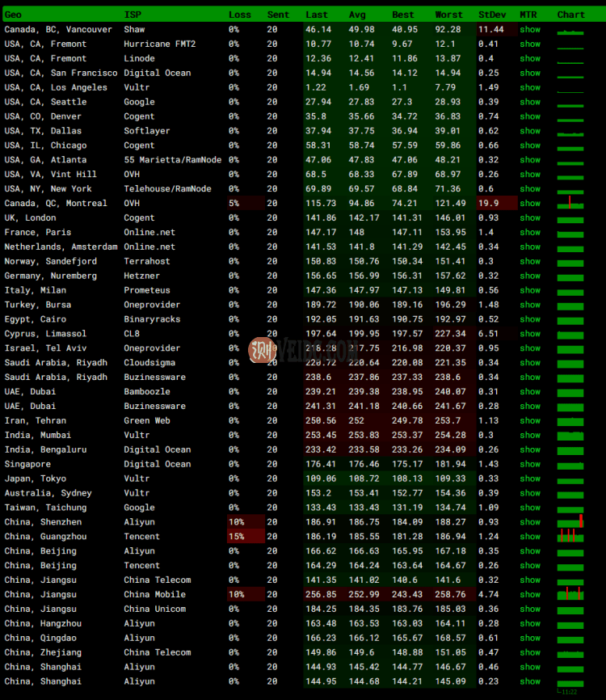Select the 'China Unicom' ISP cell
Image resolution: width=606 pixels, height=700 pixels.
[x=155, y=609]
